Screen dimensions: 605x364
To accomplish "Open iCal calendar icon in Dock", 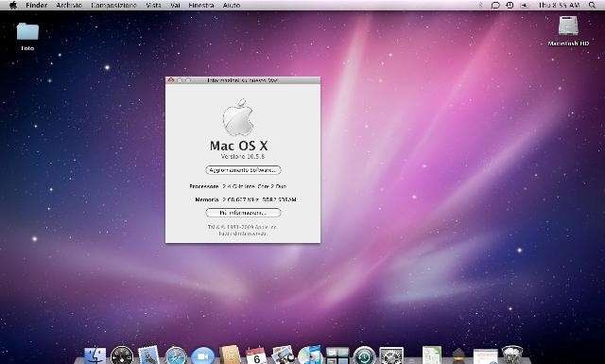I will 256,355.
